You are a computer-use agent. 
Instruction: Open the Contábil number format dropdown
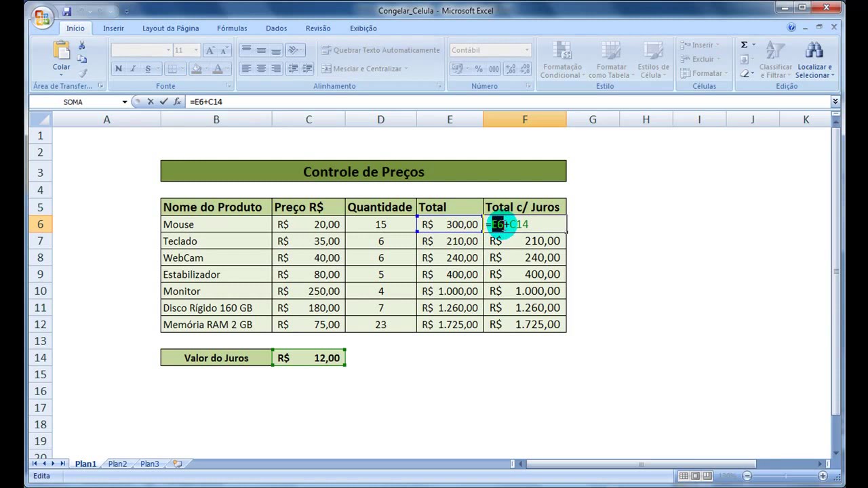pos(526,50)
